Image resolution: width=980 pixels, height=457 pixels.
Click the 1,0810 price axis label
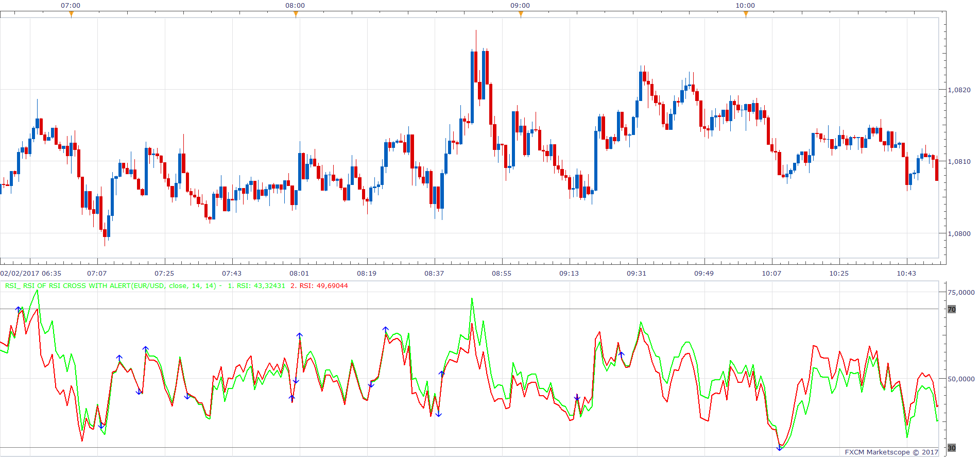click(959, 161)
